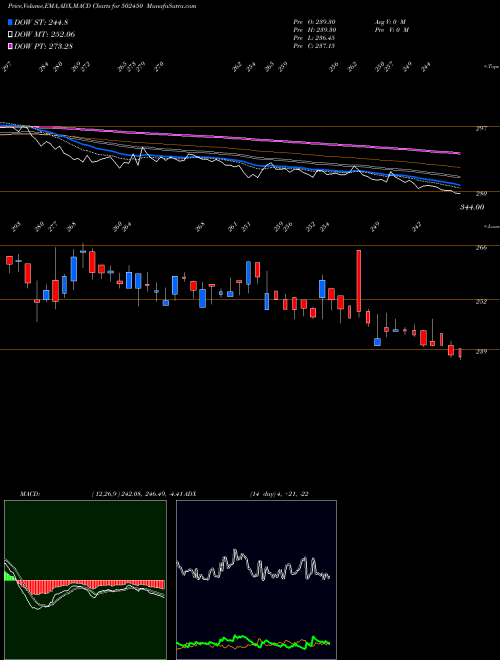The height and width of the screenshot is (660, 500).
Task: Select the 'DOW PT: 273.28' legend text
Action: [43, 46]
